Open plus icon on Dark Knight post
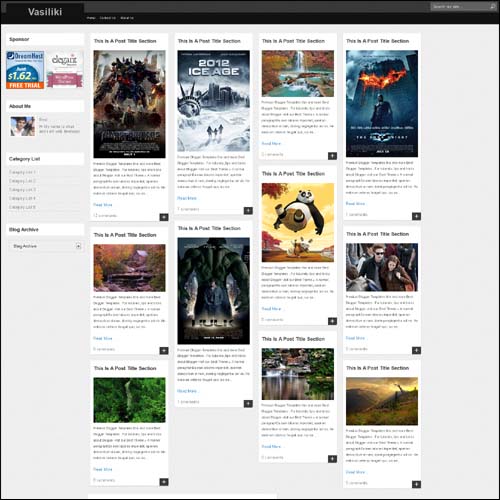The image size is (500, 500). tap(416, 216)
